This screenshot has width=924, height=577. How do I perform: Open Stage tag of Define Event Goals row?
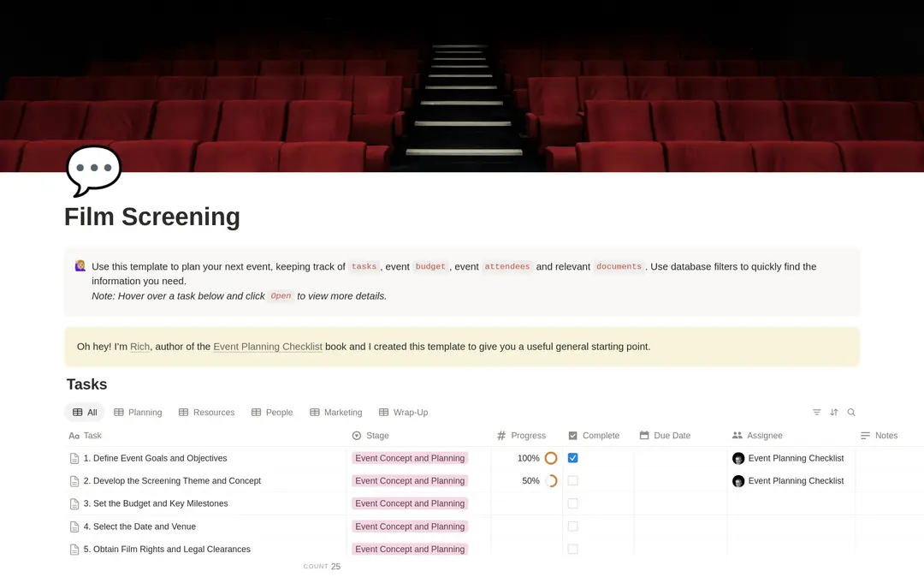pos(410,458)
